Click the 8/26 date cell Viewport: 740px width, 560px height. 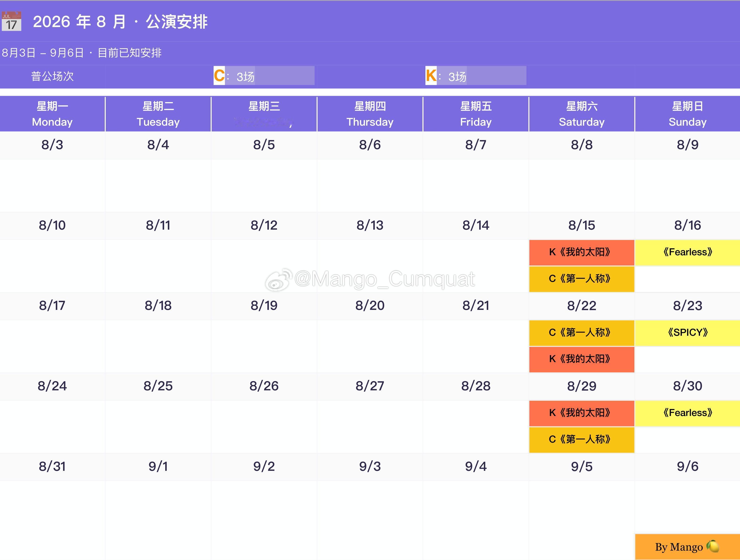tap(264, 386)
